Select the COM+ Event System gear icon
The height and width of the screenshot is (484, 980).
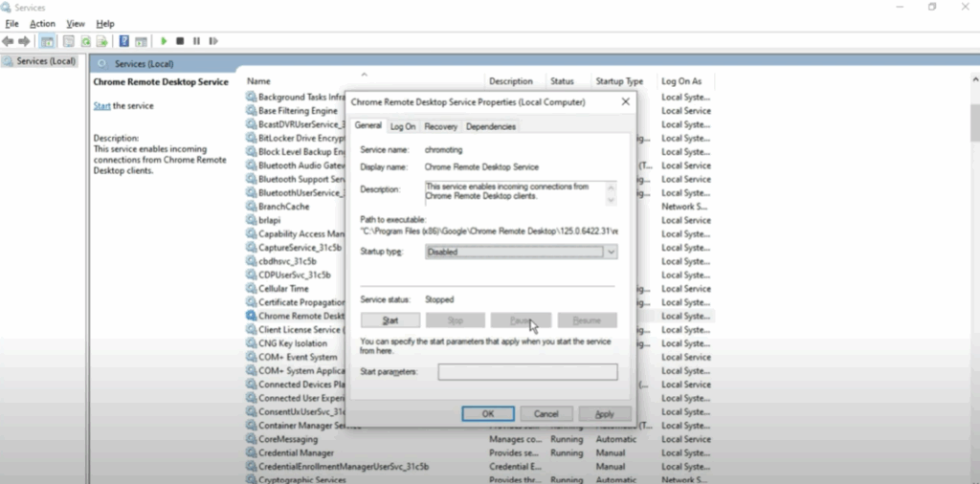[252, 357]
